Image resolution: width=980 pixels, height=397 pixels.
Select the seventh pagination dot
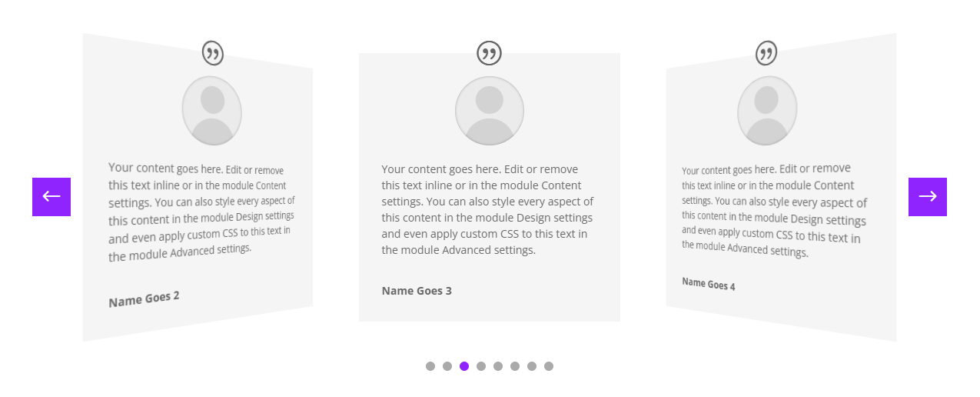pyautogui.click(x=532, y=366)
